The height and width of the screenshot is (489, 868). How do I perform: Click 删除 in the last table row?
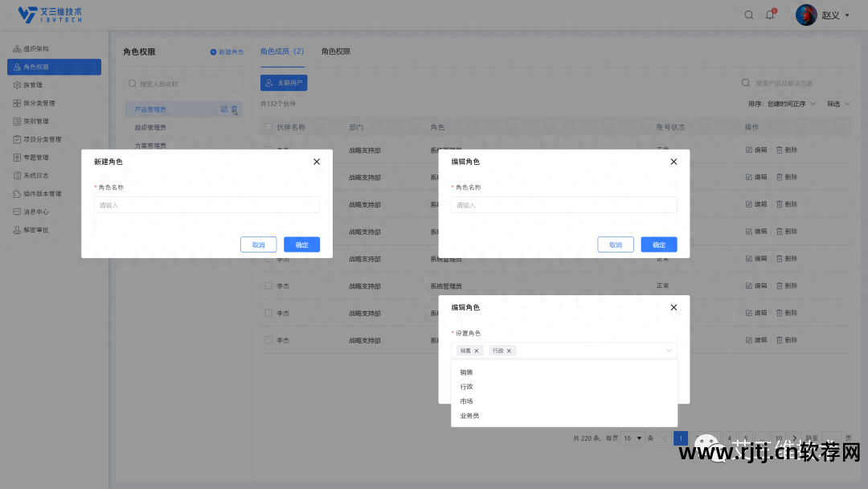click(787, 340)
